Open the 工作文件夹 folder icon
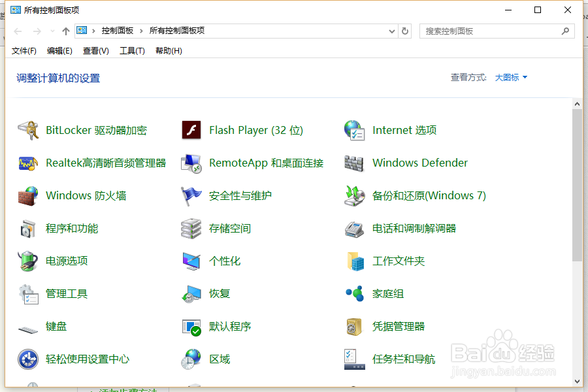588x392 pixels. coord(355,261)
